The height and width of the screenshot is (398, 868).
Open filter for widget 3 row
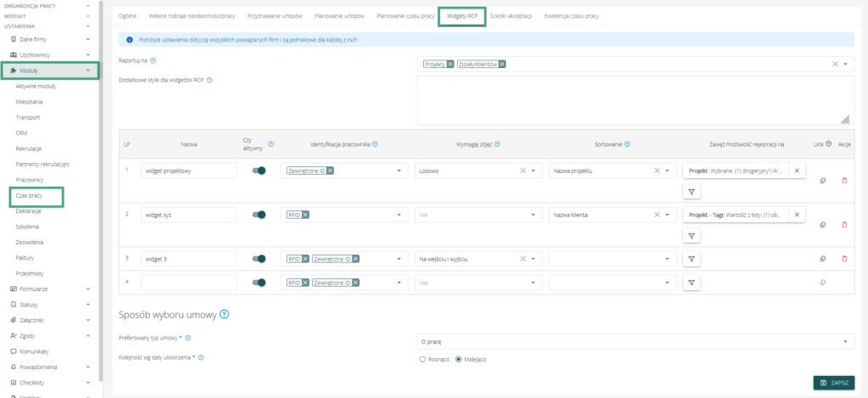pos(692,259)
